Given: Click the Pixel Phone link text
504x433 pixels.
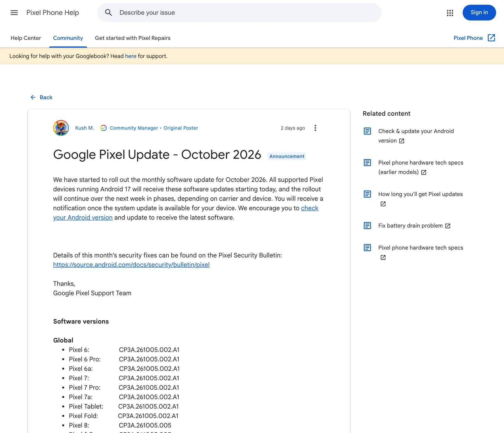Looking at the screenshot, I should click(468, 38).
